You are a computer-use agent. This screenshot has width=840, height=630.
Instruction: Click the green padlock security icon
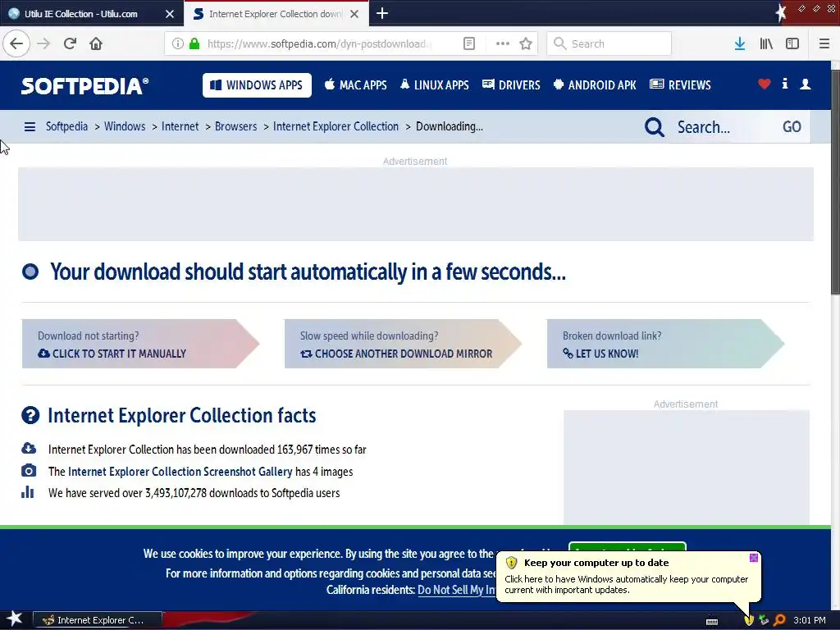194,43
